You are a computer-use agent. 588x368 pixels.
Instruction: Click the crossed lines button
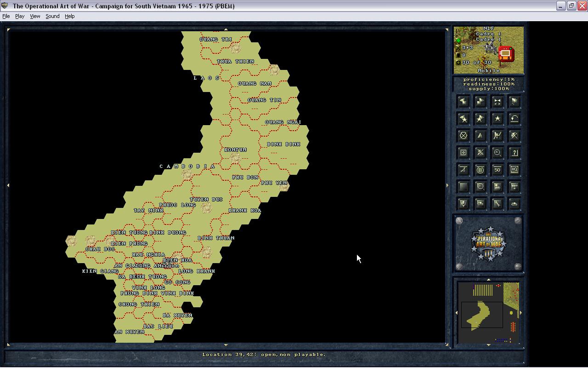click(480, 153)
